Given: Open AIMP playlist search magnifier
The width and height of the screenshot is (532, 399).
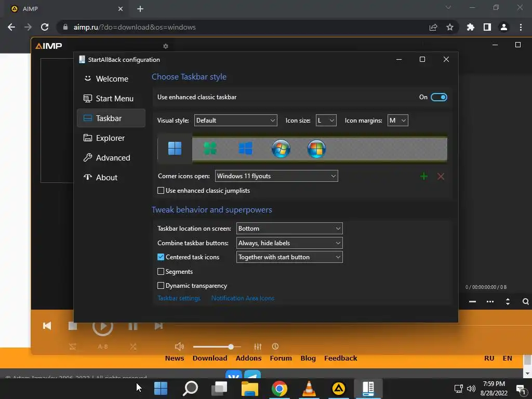Looking at the screenshot, I should click(526, 302).
